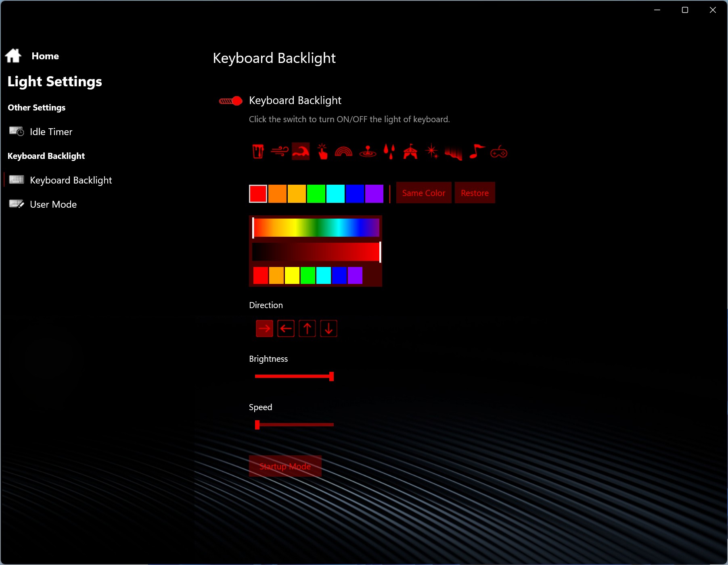
Task: Switch to User Mode
Action: point(43,204)
